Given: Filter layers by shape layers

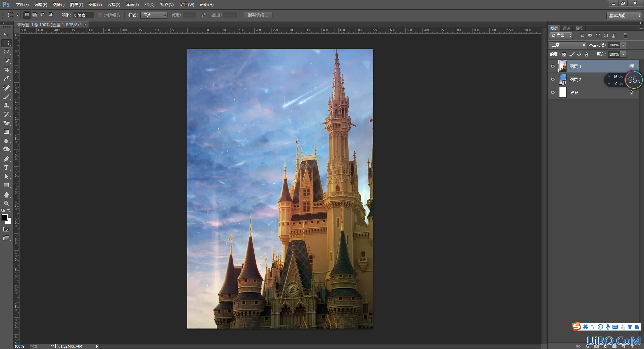Looking at the screenshot, I should point(606,35).
